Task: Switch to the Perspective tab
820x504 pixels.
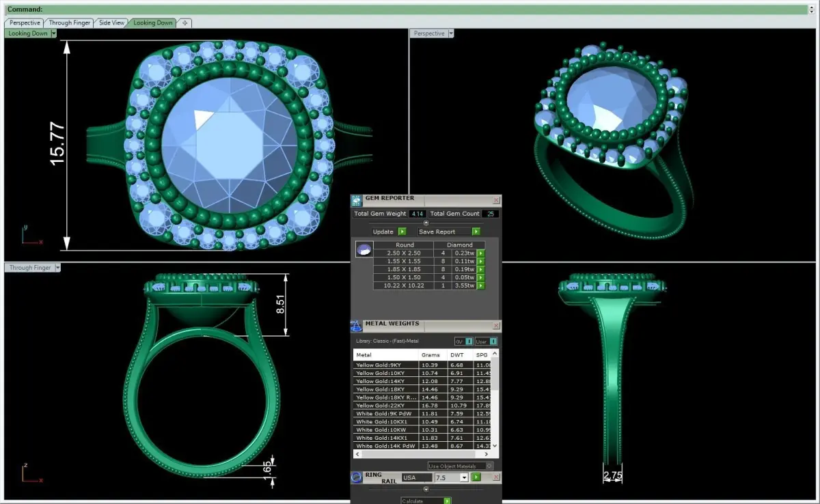Action: click(25, 23)
